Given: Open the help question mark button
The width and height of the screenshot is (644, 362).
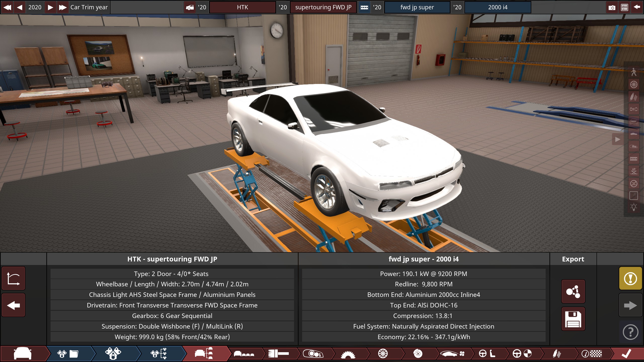Looking at the screenshot, I should [630, 332].
